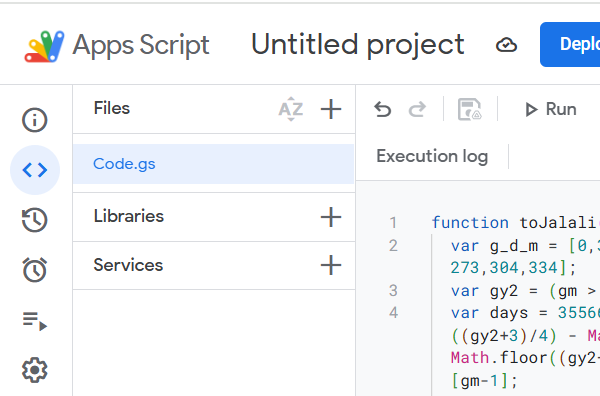
Task: Click the Files section header
Action: tap(112, 108)
